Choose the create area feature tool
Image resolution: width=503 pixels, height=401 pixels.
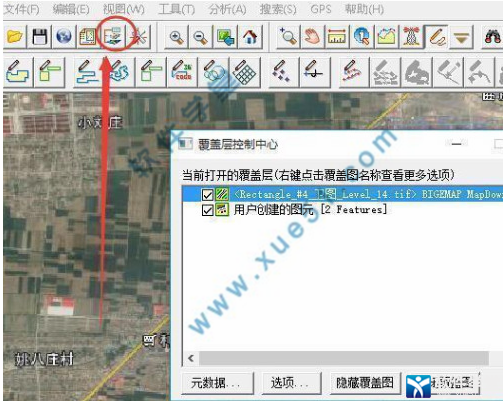pos(18,72)
